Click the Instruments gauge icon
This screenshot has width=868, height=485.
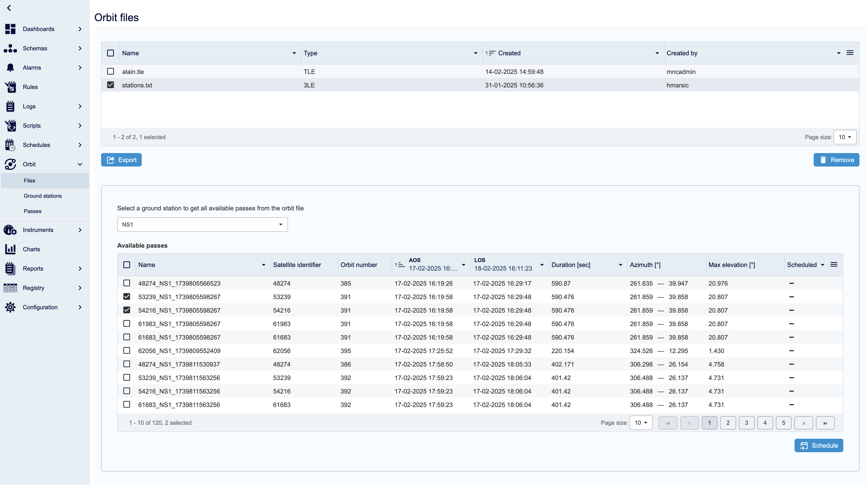[10, 230]
